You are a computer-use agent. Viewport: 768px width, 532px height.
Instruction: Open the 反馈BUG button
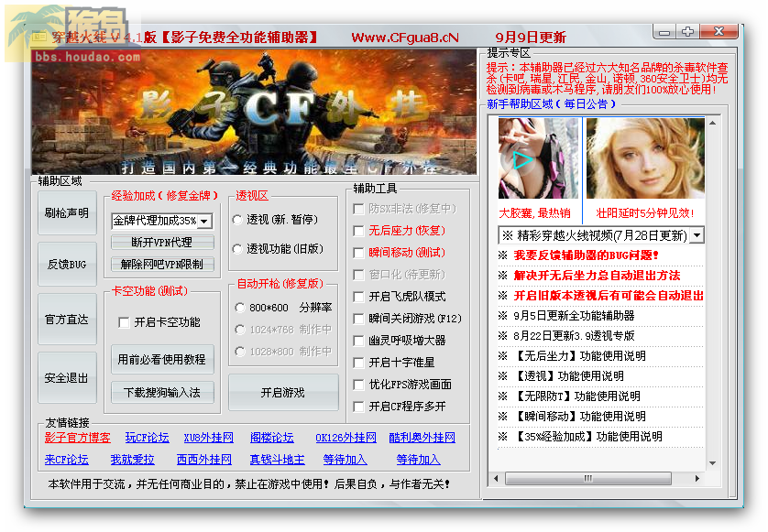click(x=67, y=265)
